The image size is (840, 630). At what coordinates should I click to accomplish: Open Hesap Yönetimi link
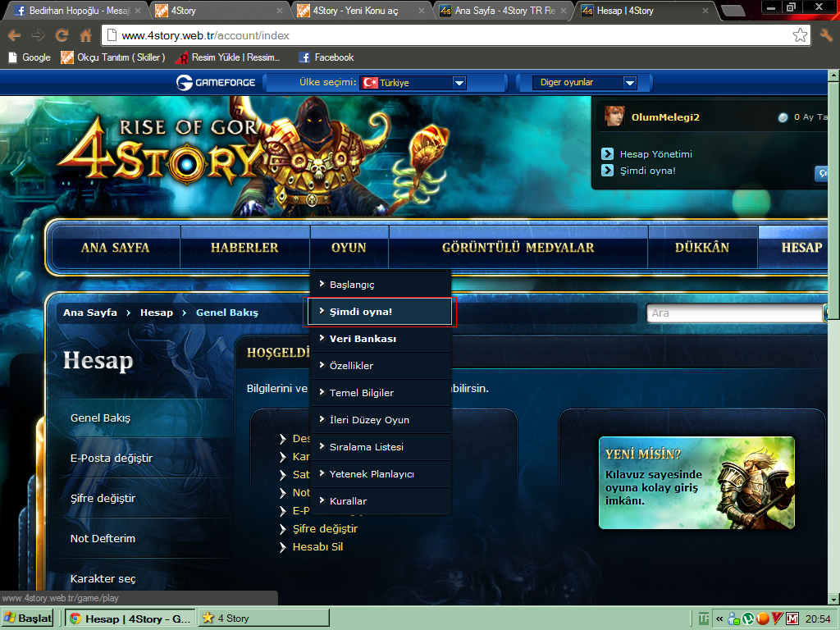coord(655,154)
